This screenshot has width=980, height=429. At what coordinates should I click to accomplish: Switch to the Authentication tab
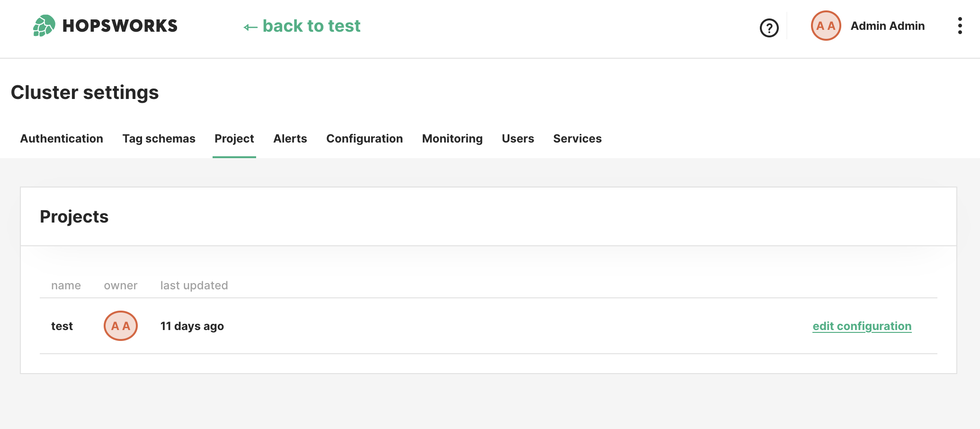point(62,139)
